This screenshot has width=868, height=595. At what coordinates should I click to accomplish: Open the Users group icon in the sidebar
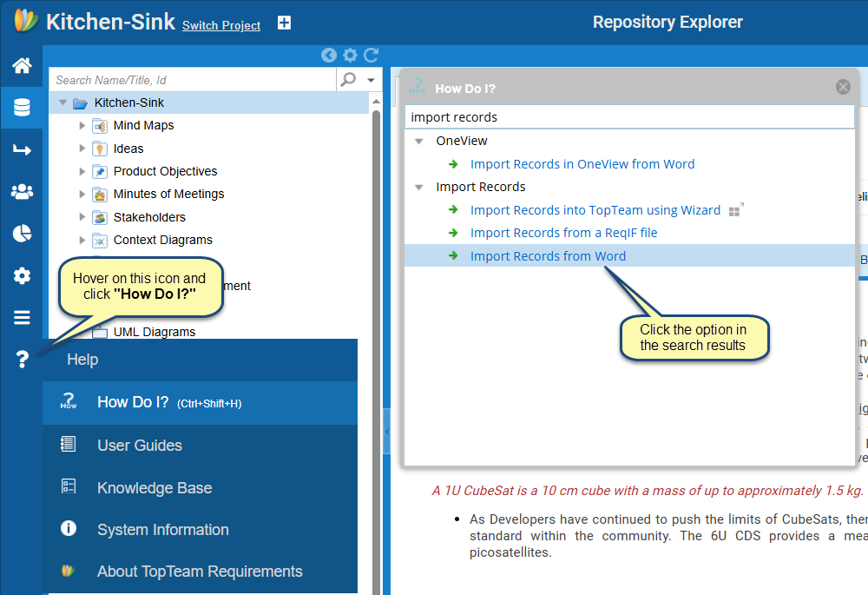point(23,192)
